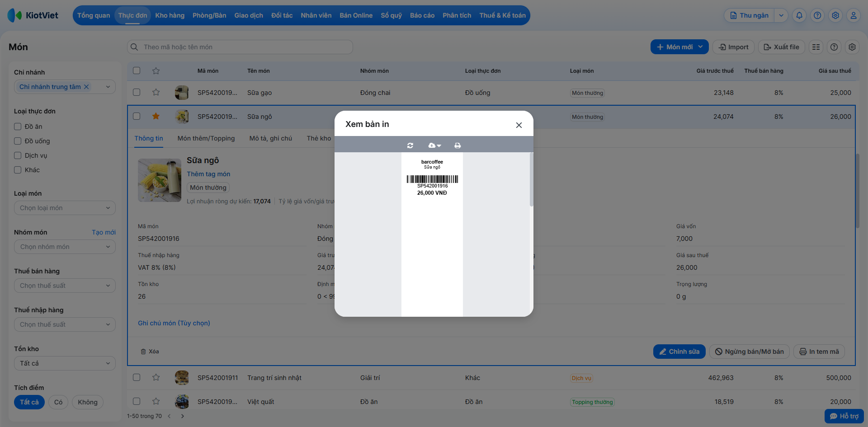Select the Không loyalty points filter
This screenshot has height=427, width=868.
tap(88, 402)
